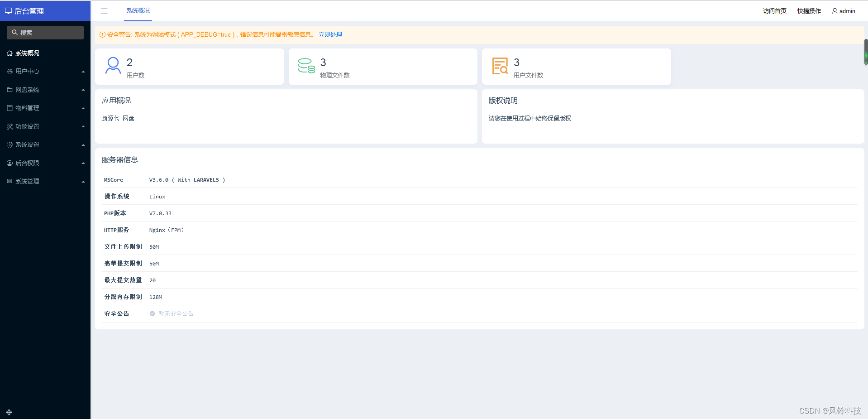Toggle sidebar with the hamburger menu icon
This screenshot has width=868, height=419.
click(x=104, y=11)
